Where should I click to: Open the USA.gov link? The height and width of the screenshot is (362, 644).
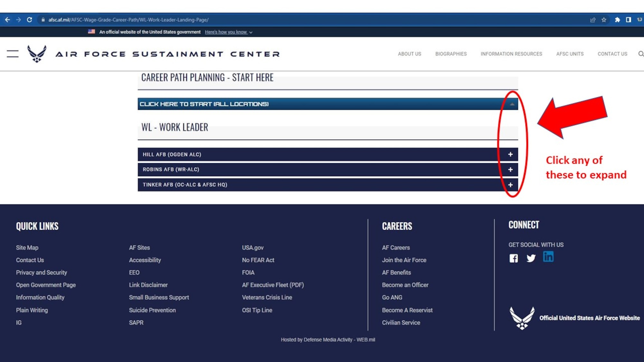[253, 247]
